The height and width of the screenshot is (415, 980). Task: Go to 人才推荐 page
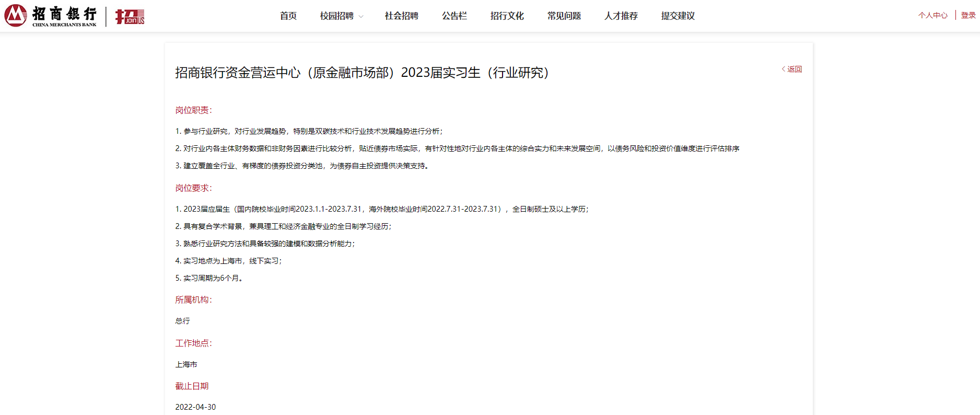point(621,16)
